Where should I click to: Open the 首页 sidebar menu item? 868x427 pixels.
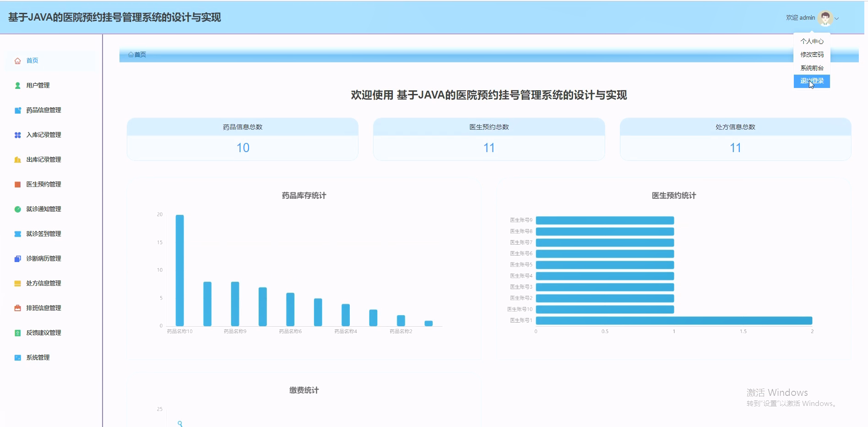point(50,61)
